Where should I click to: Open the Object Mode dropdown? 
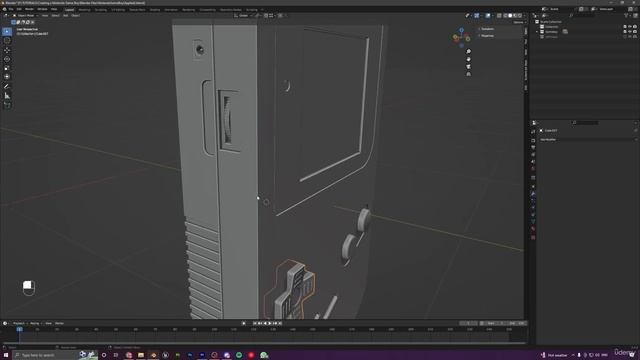pyautogui.click(x=26, y=16)
